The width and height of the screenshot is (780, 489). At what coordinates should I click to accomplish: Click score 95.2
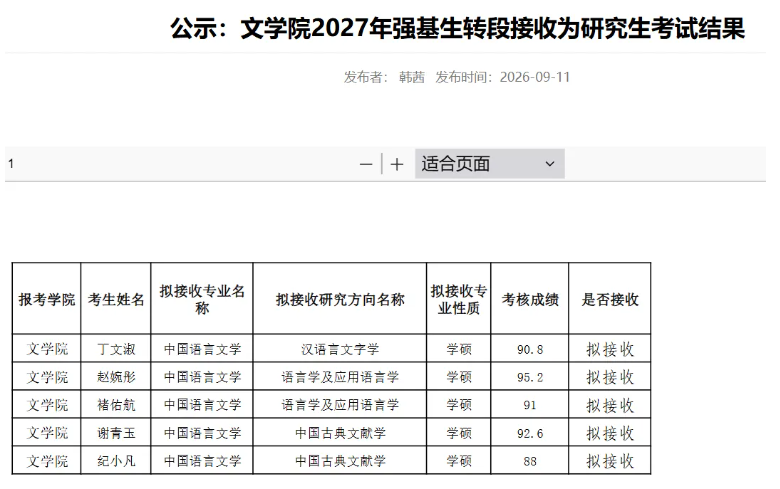tap(530, 377)
